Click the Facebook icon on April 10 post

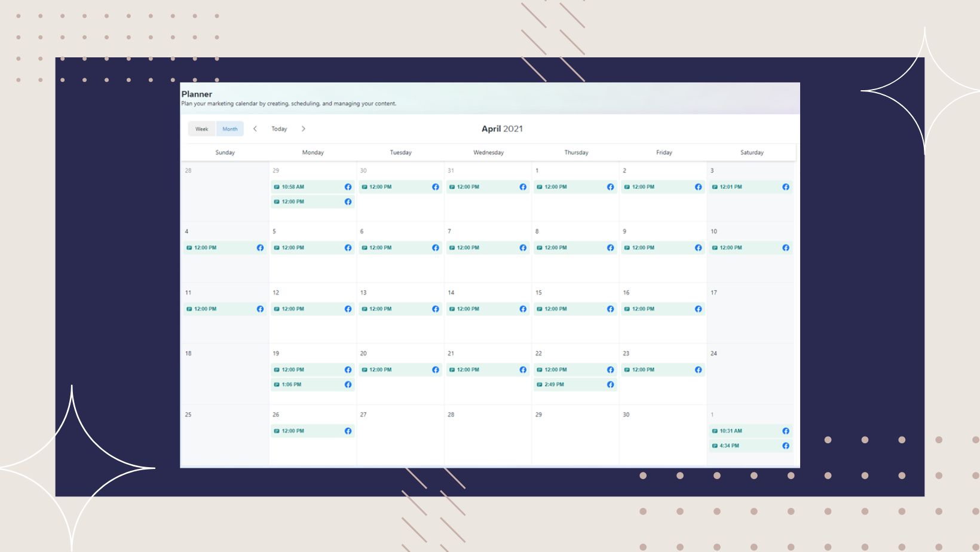tap(786, 248)
